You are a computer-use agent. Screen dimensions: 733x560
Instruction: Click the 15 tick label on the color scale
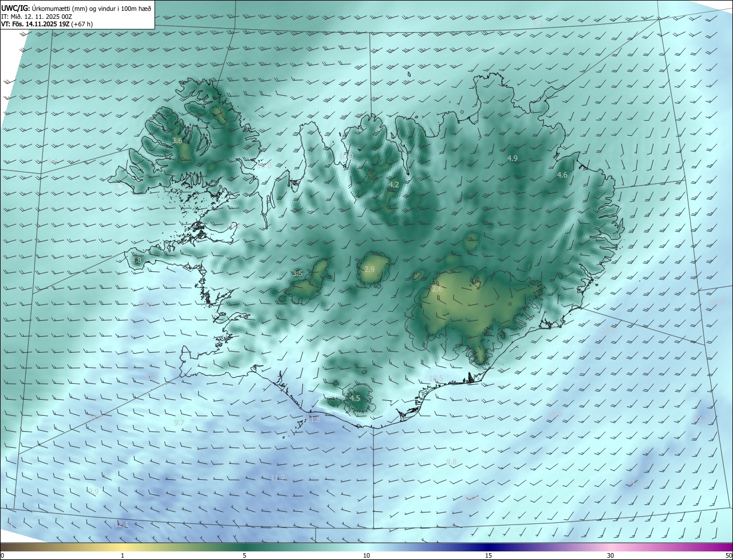click(x=488, y=555)
